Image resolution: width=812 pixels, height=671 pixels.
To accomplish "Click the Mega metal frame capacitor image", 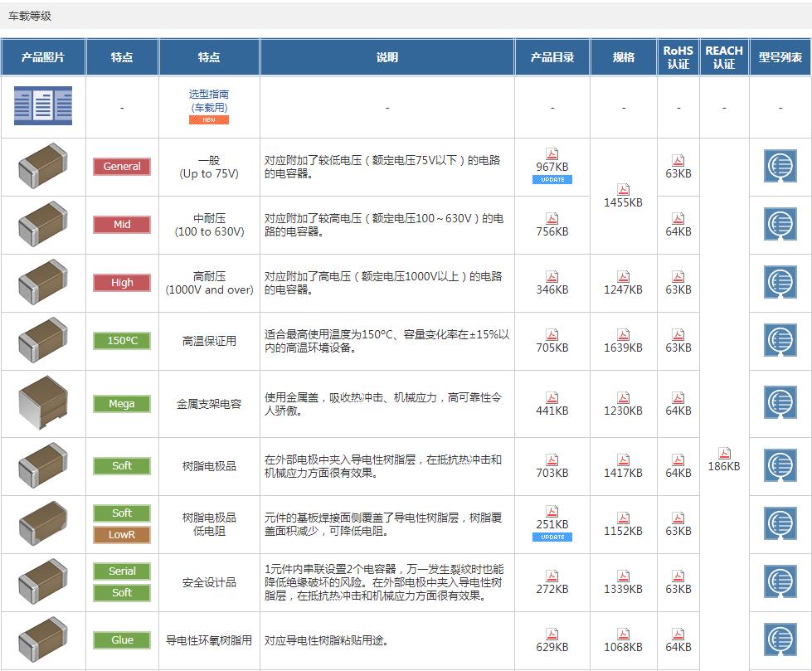I will pyautogui.click(x=42, y=404).
